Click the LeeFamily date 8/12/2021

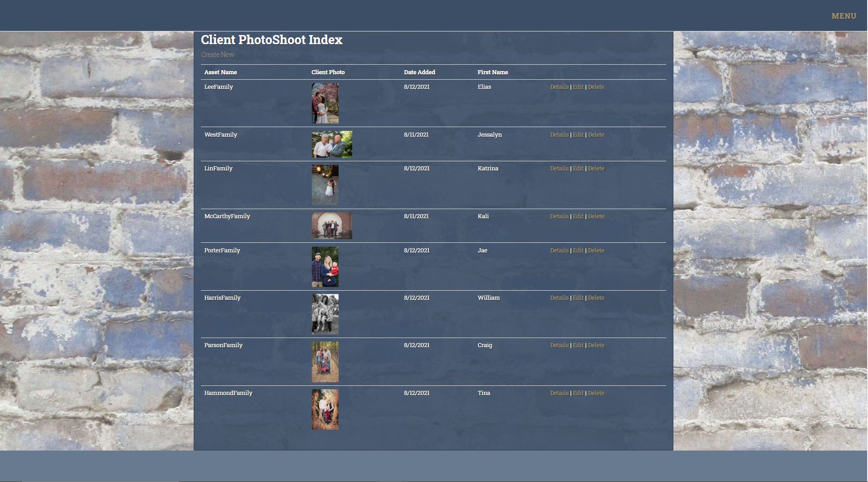coord(416,87)
